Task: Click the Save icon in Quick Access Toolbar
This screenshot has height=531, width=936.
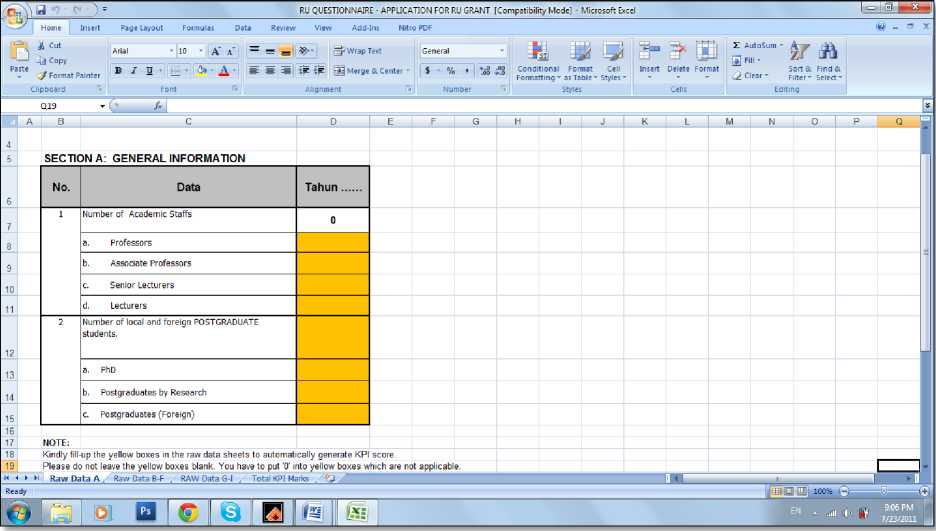Action: (41, 9)
